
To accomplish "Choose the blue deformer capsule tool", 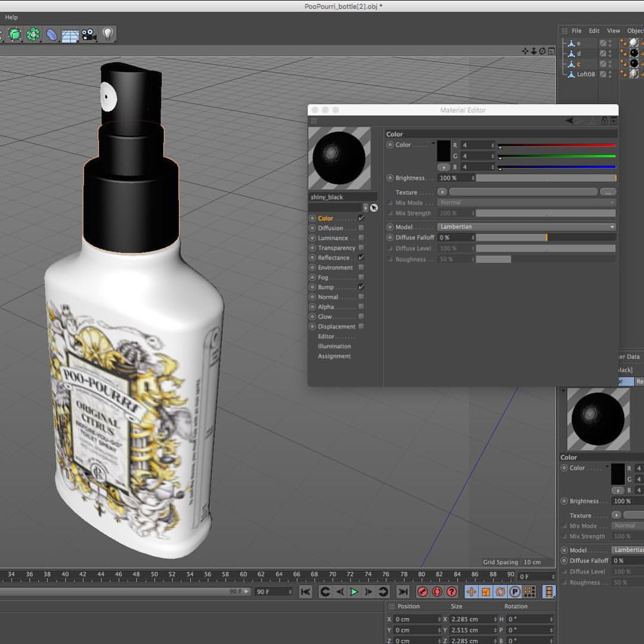I will (51, 35).
